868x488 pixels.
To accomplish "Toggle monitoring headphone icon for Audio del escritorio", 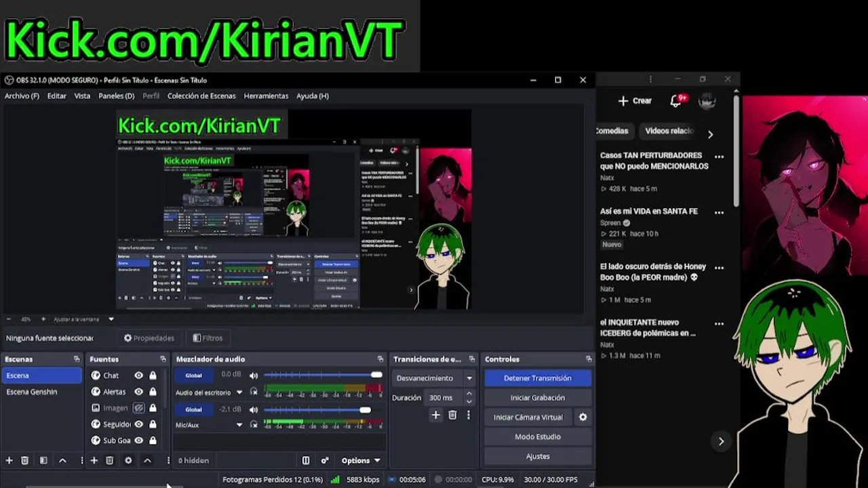I will pos(254,392).
